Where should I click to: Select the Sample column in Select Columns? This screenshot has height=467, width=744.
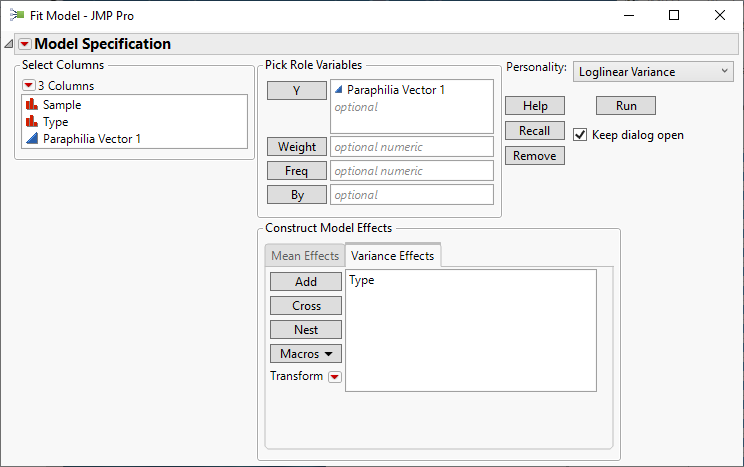(x=62, y=105)
